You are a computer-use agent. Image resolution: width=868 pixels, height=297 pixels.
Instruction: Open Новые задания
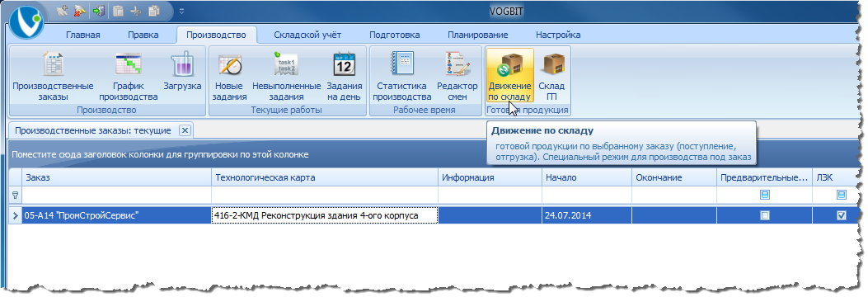[230, 76]
